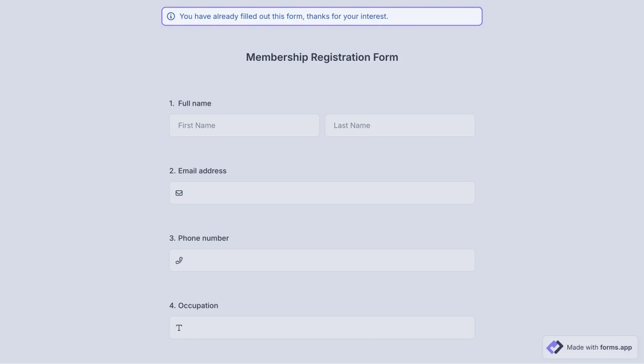644x364 pixels.
Task: Click 'You have already filled out' banner text
Action: click(x=229, y=17)
